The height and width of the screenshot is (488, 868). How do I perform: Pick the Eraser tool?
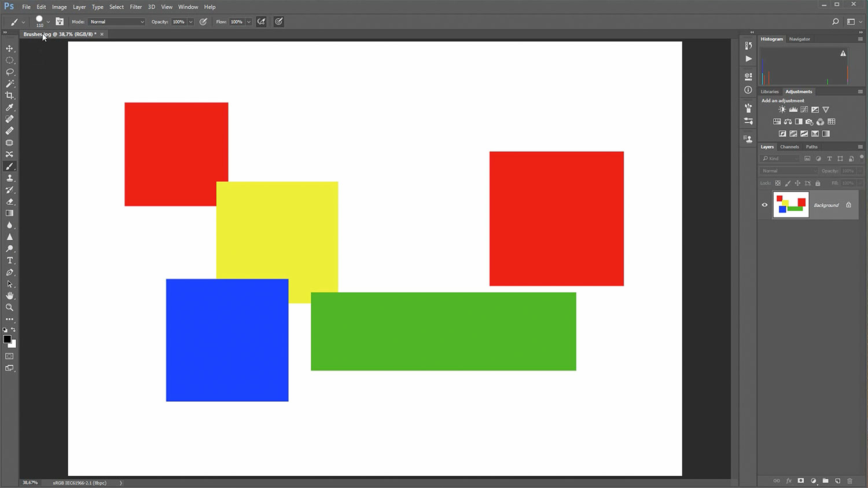[9, 201]
